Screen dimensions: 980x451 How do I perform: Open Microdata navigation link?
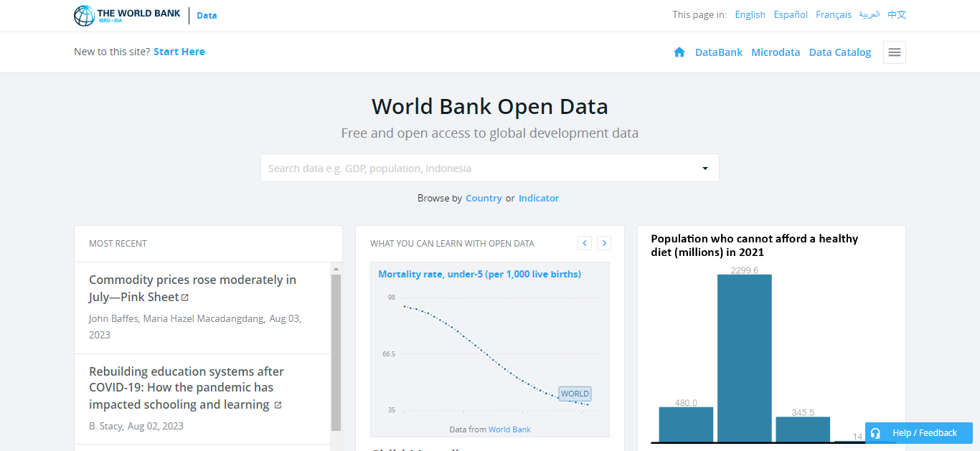pos(775,52)
